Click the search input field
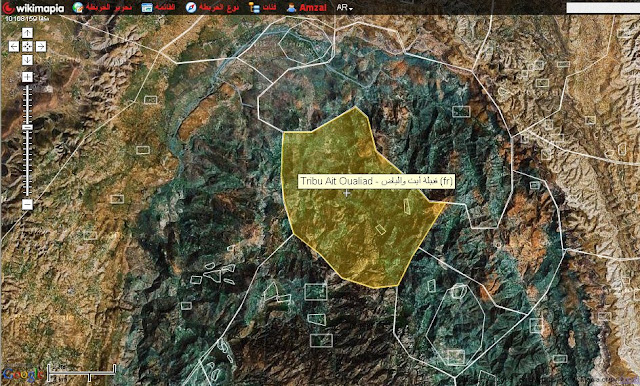640x386 pixels. tap(603, 8)
